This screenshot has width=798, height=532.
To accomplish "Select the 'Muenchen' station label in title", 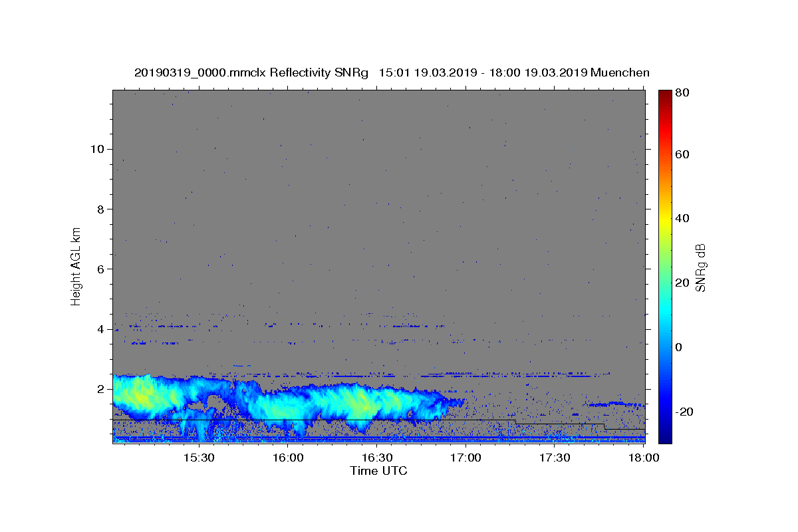I will (x=620, y=72).
